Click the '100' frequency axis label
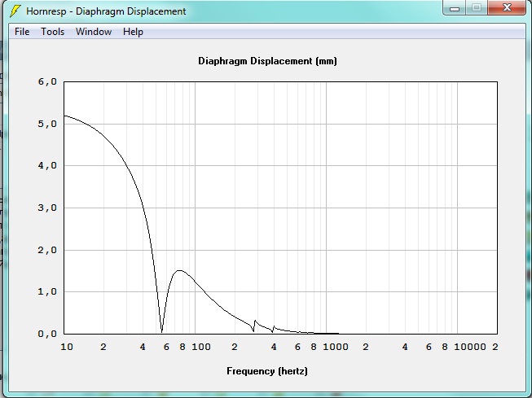This screenshot has height=398, width=532. (201, 347)
